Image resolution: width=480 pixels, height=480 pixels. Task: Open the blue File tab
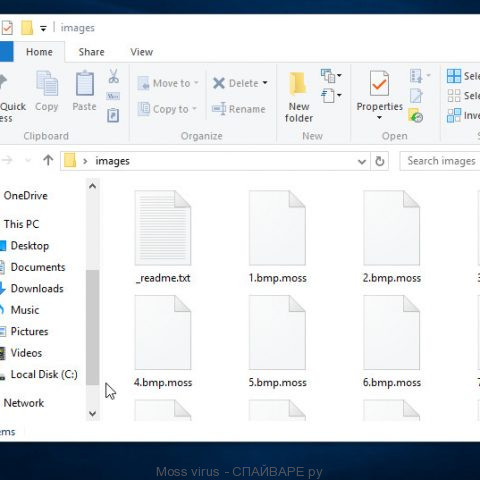[x=6, y=52]
